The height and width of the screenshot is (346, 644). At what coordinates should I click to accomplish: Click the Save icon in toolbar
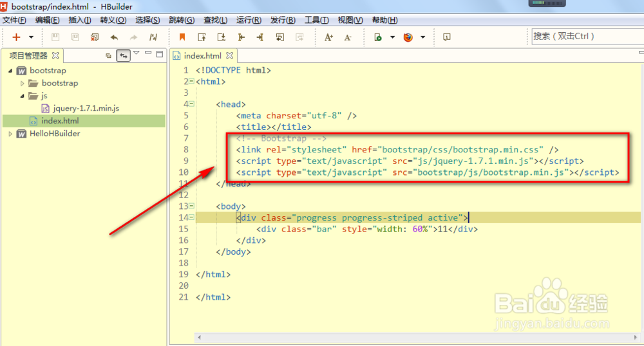point(55,37)
